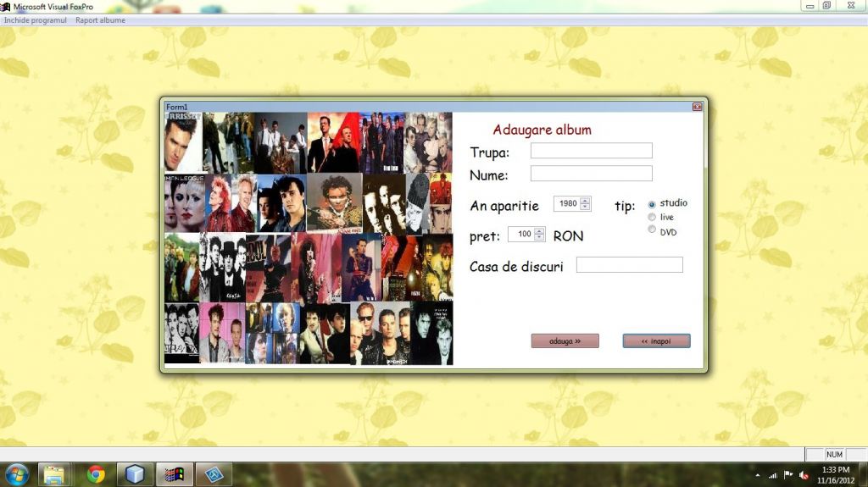This screenshot has width=868, height=487.
Task: Click the Visual FoxPro fox title icon
Action: (6, 6)
